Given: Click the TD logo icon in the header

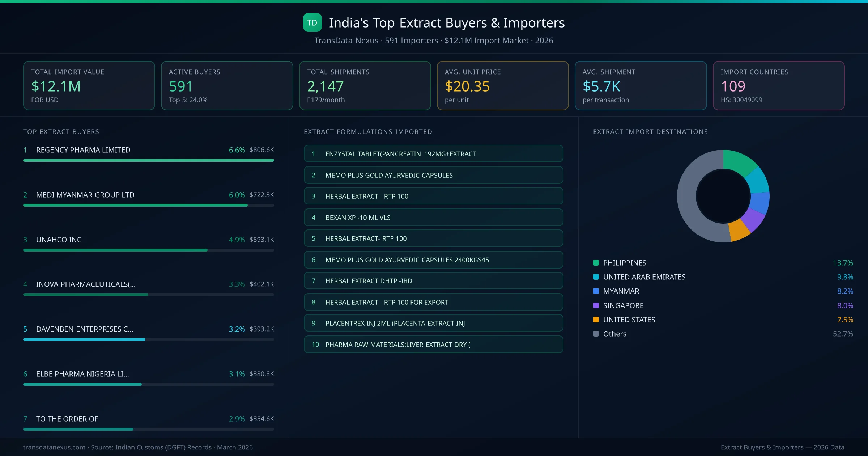Looking at the screenshot, I should click(x=312, y=22).
